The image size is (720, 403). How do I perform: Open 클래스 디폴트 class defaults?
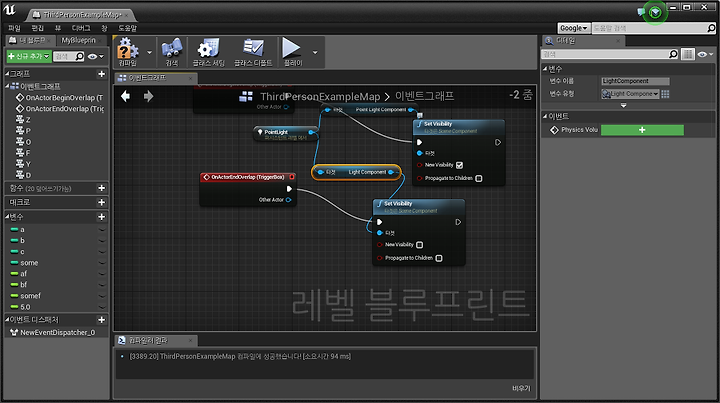point(253,52)
